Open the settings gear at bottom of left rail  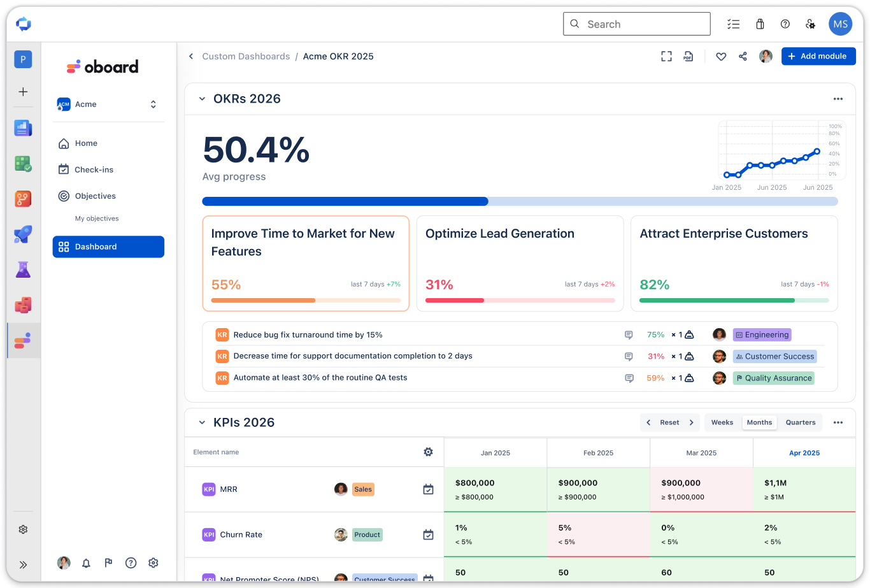pos(23,529)
